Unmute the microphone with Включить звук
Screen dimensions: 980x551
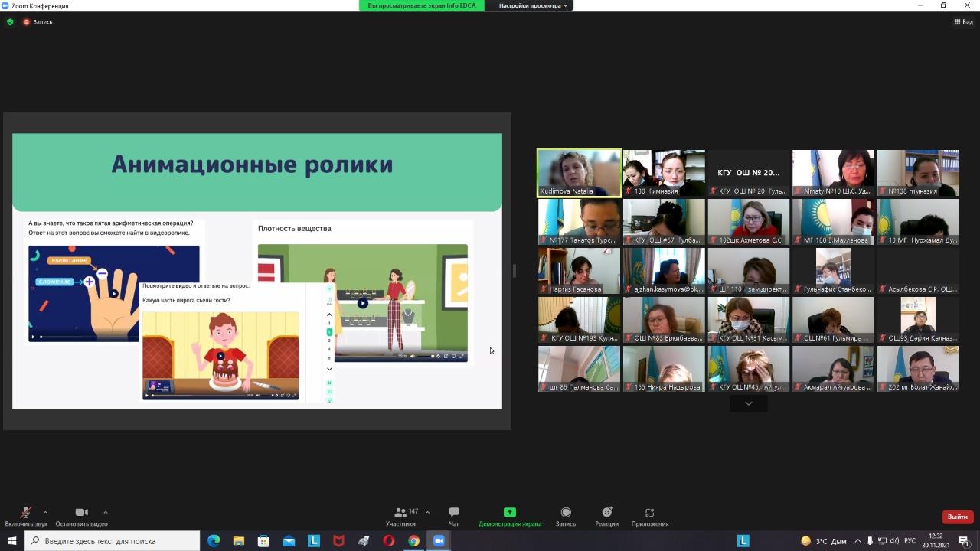click(x=25, y=513)
